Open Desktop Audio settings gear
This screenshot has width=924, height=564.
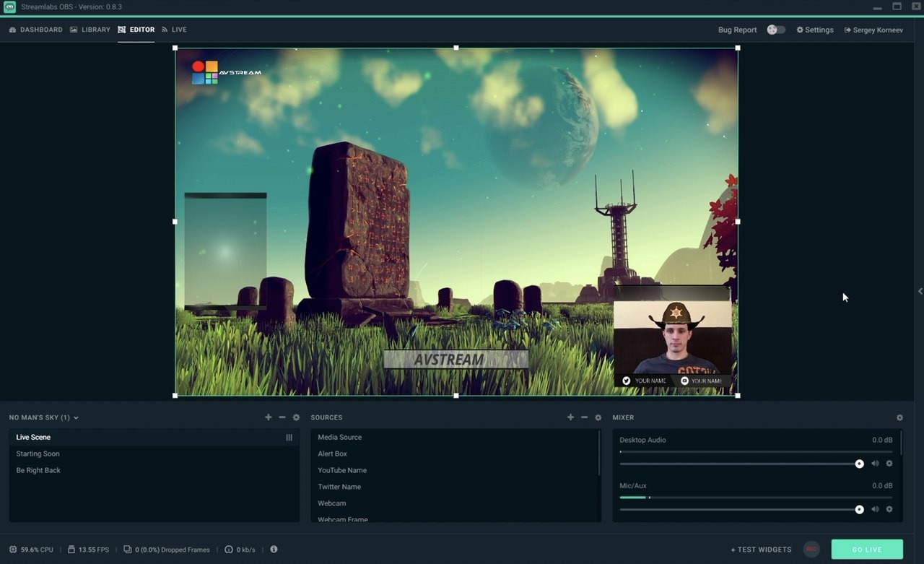click(x=889, y=464)
